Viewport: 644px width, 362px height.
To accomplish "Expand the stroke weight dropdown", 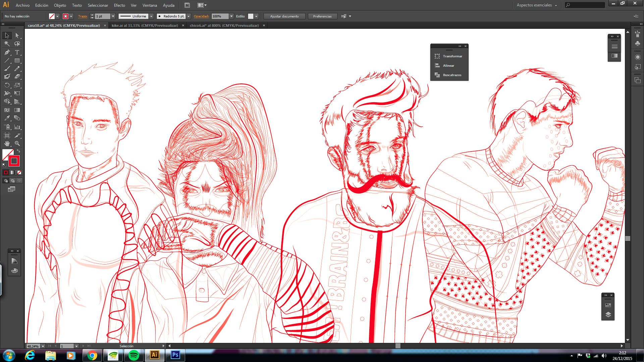I will (x=113, y=16).
